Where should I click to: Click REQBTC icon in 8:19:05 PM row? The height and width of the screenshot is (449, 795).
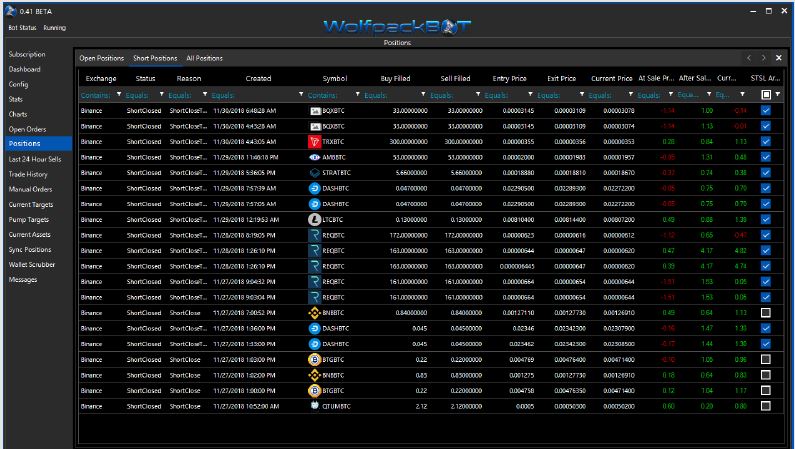click(314, 235)
